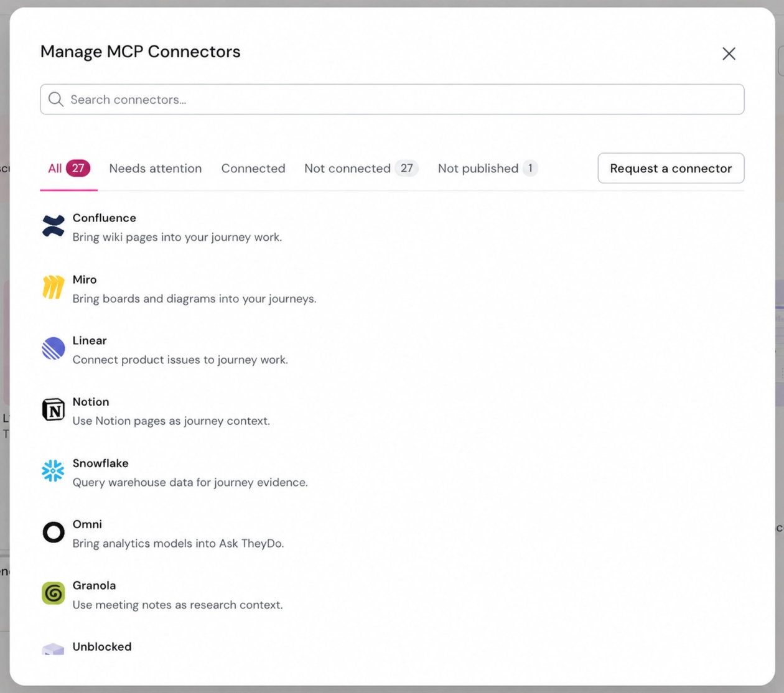
Task: Click the Unblocked connector icon
Action: pyautogui.click(x=53, y=649)
